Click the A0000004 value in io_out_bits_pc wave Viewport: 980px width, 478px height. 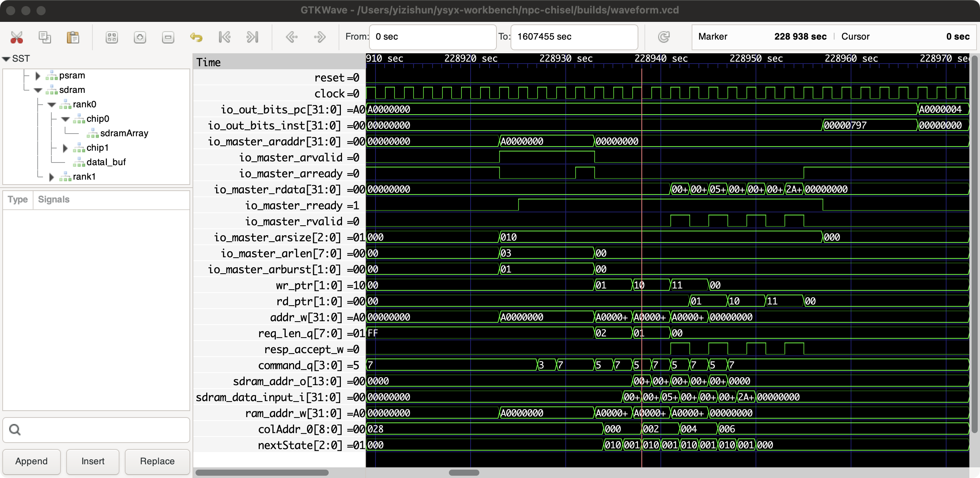(x=940, y=110)
